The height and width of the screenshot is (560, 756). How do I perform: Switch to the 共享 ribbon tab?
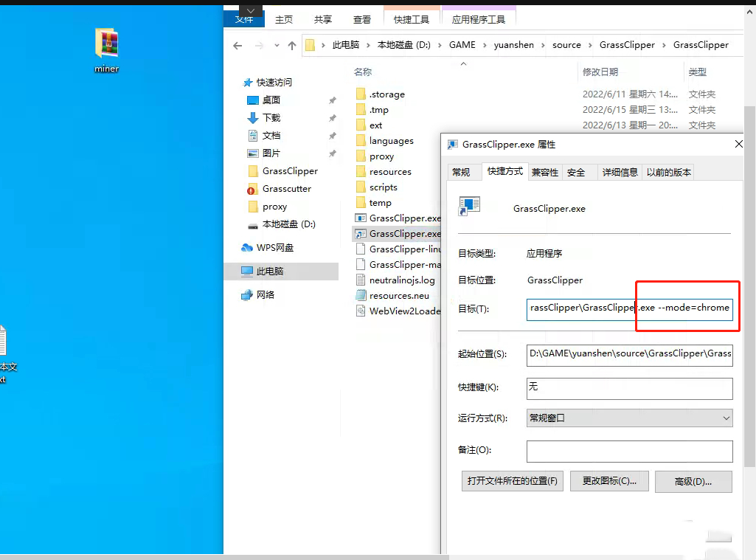coord(322,19)
